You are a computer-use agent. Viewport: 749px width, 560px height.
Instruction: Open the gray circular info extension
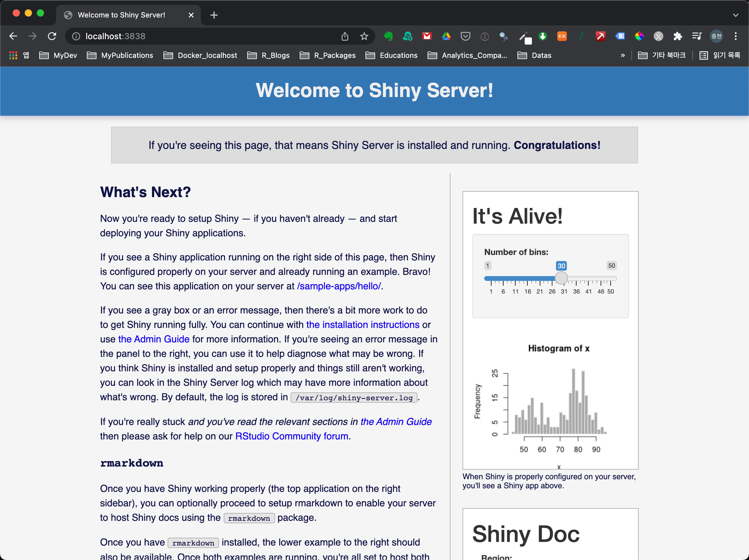[x=485, y=36]
